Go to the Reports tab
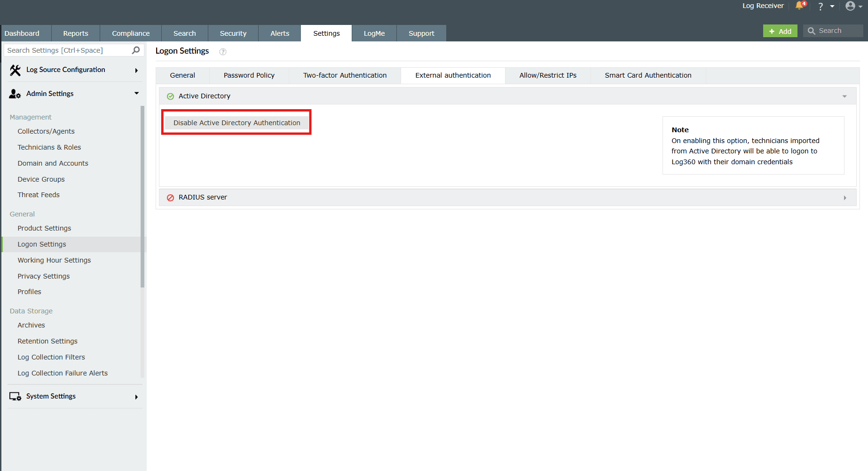Viewport: 868px width, 471px height. 76,33
